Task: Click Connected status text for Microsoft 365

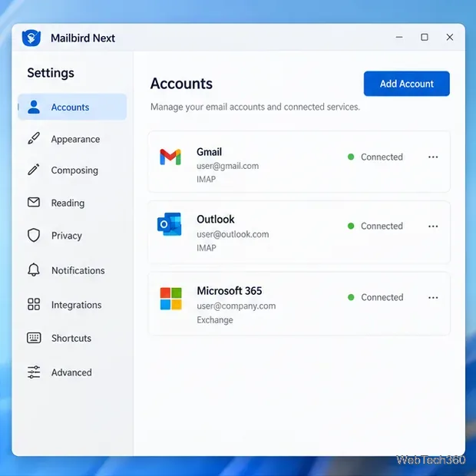Action: (382, 297)
